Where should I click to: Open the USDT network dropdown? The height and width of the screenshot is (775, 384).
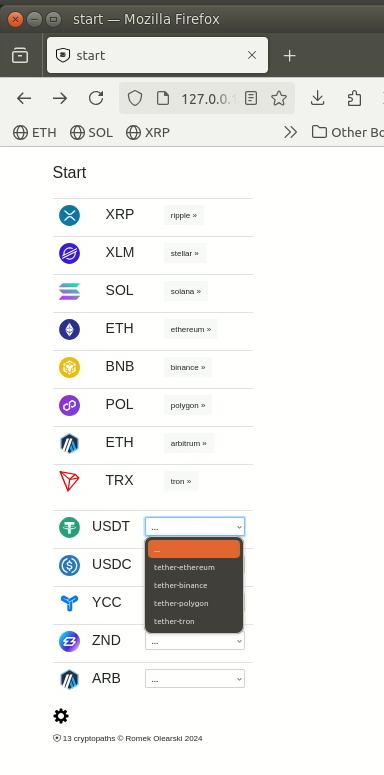coord(195,527)
